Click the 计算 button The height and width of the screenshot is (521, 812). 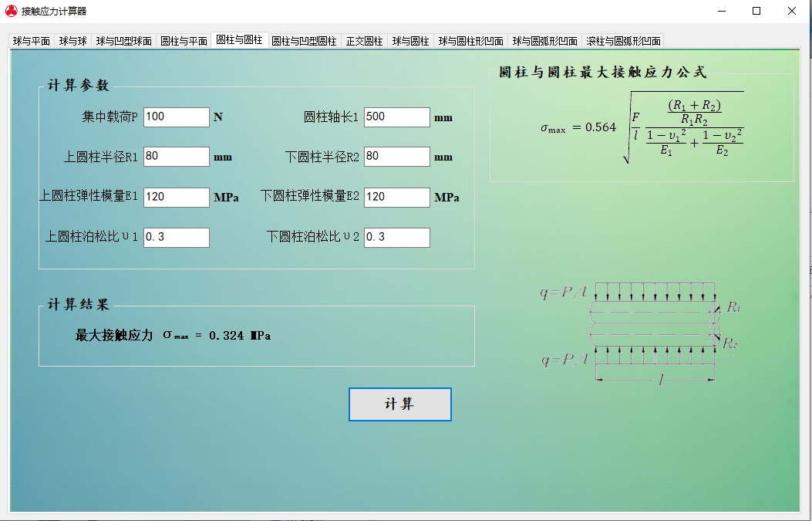click(399, 404)
